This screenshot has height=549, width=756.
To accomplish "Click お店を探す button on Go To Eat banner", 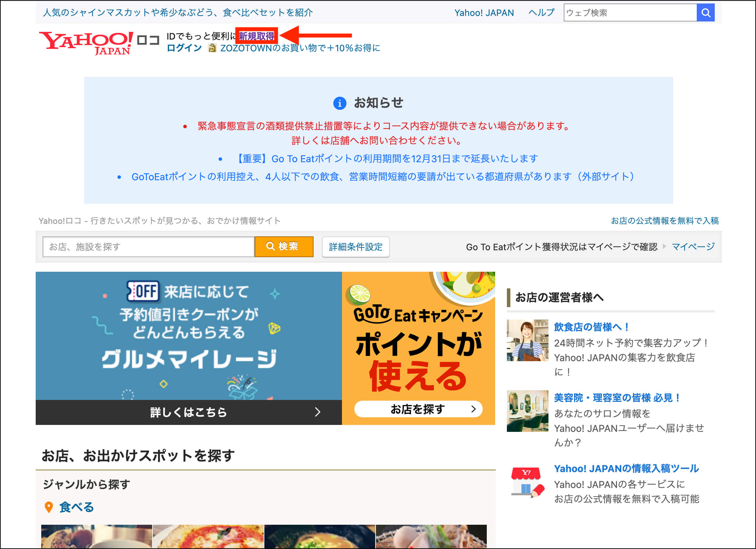I will pos(418,409).
